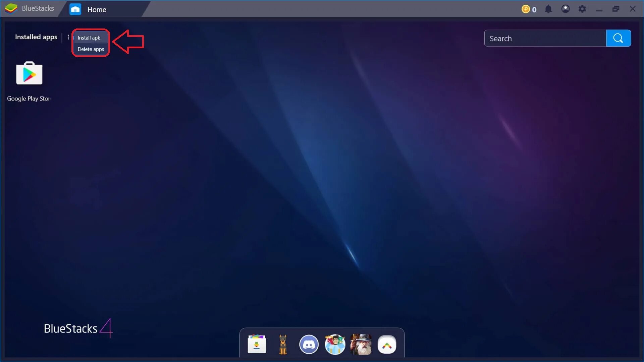
Task: Click the colorful up-arrow dock icon
Action: click(387, 344)
